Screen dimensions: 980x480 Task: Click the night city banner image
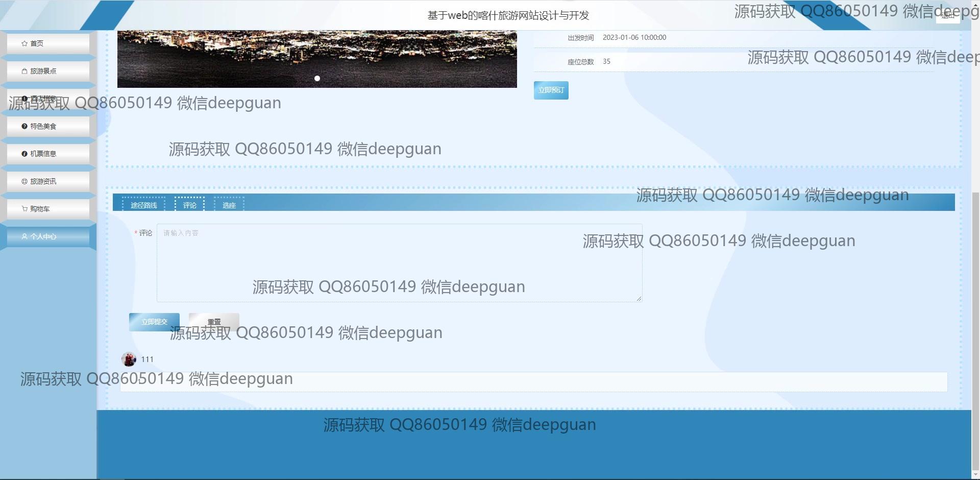click(x=317, y=59)
